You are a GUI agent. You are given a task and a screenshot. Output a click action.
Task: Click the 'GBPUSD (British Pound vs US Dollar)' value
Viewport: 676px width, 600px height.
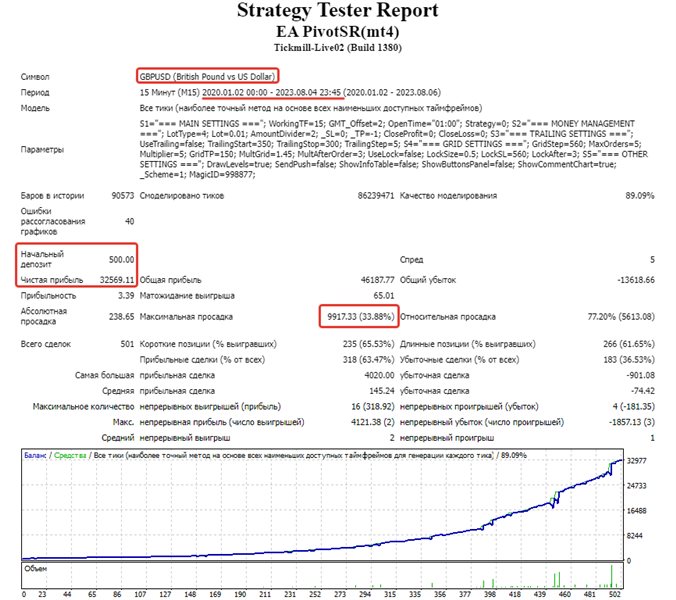click(207, 77)
